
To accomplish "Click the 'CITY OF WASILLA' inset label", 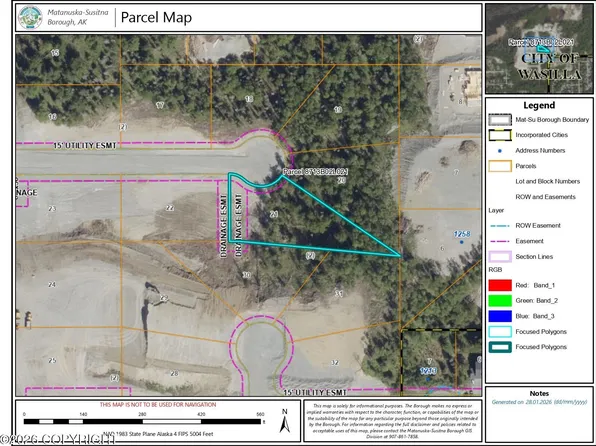I will tap(549, 66).
